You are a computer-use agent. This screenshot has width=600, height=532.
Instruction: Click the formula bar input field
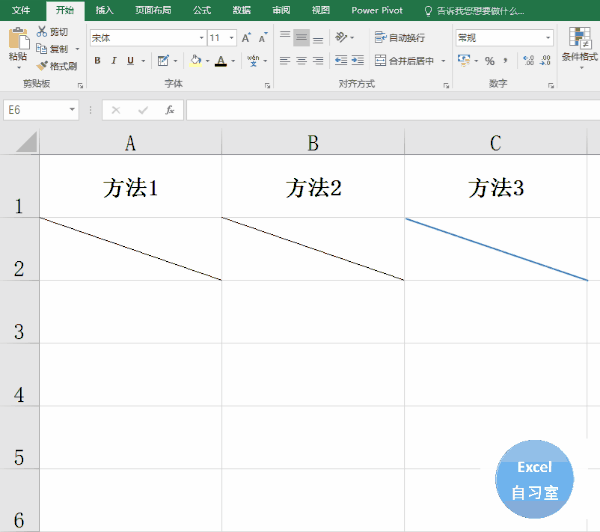pyautogui.click(x=393, y=110)
